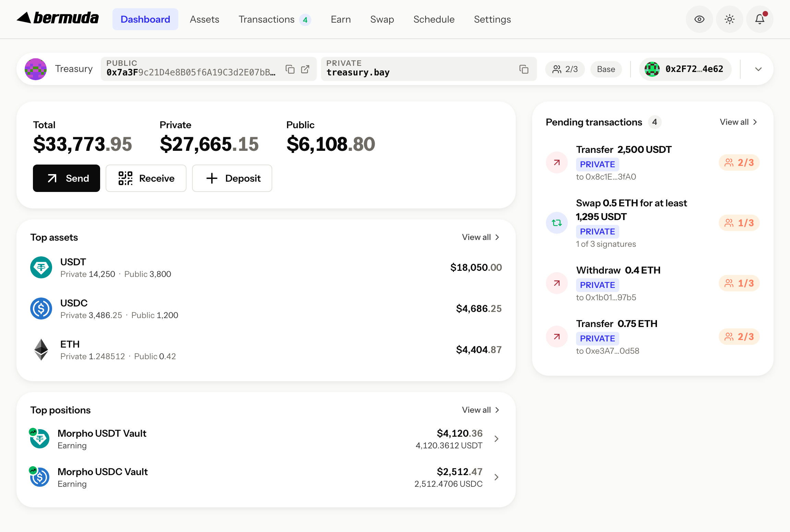Open the Settings tab
This screenshot has height=532, width=790.
click(x=492, y=19)
